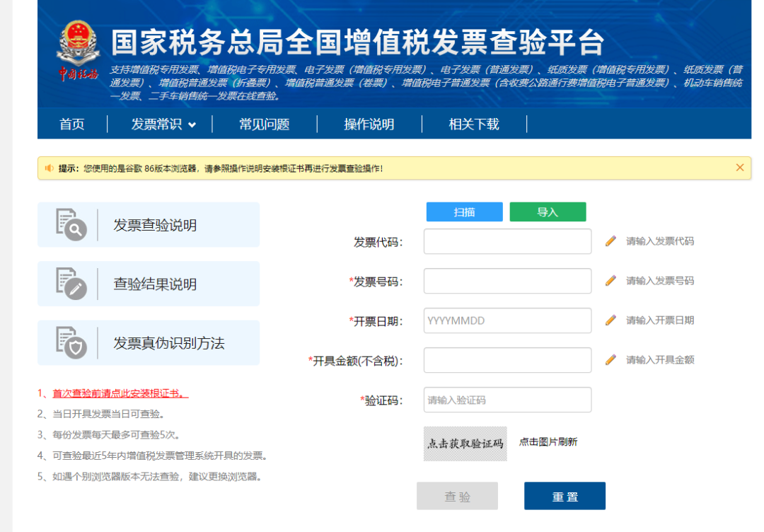
Task: Click the document-pencil icon beside 查验结果说明
Action: (71, 284)
